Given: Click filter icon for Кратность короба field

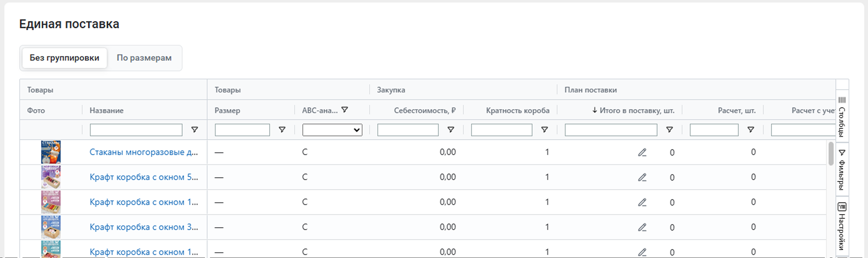Looking at the screenshot, I should [x=544, y=130].
